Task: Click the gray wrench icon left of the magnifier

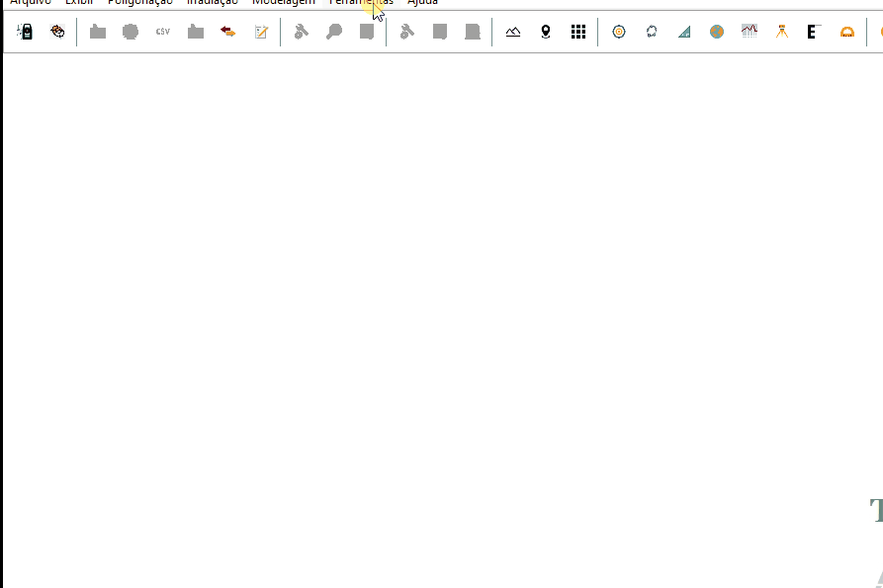Action: pyautogui.click(x=302, y=32)
